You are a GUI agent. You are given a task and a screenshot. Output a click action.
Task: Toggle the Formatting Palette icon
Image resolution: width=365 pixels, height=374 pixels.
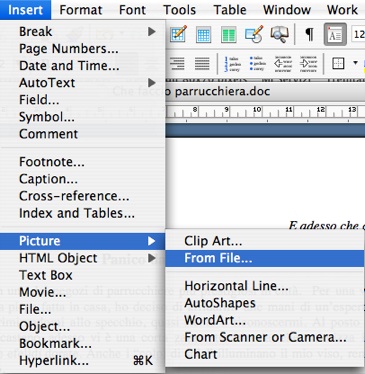[335, 34]
